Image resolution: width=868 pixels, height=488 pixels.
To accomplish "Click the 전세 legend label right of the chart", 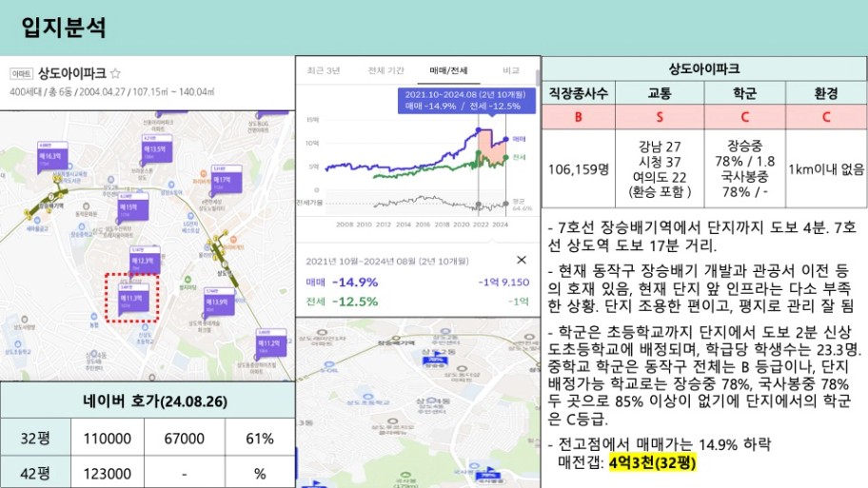I will coord(519,157).
